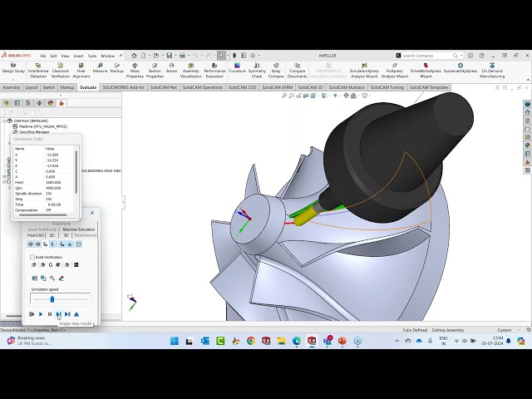This screenshot has width=532, height=399.
Task: Skip to next operation button
Action: (67, 314)
